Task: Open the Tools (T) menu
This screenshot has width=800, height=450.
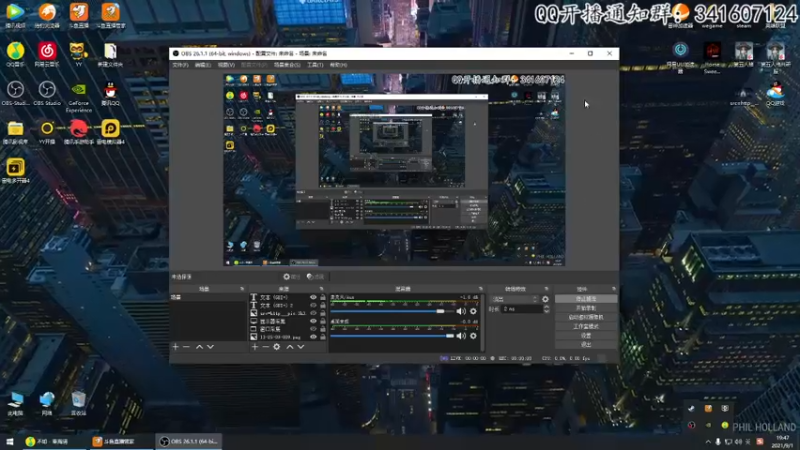Action: (315, 65)
